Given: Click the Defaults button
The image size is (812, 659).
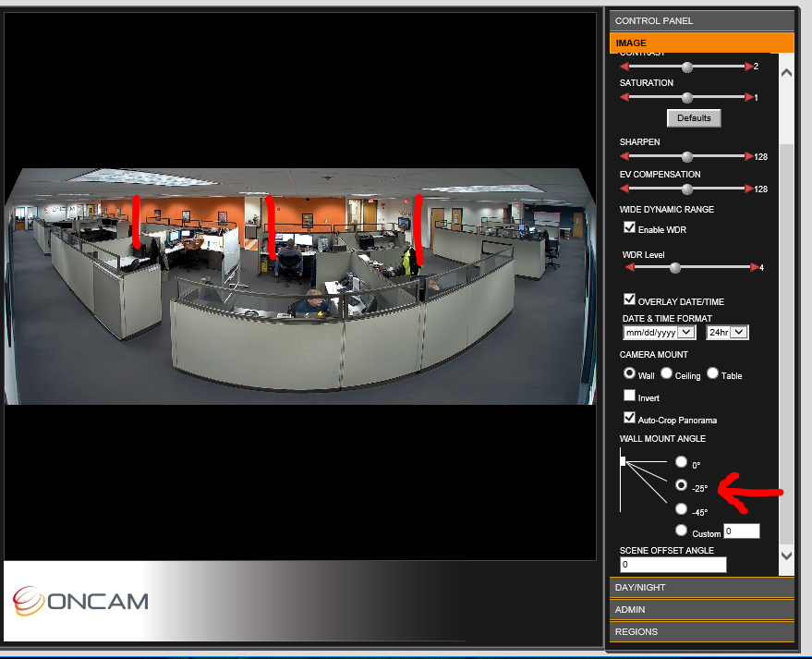Looking at the screenshot, I should (x=694, y=118).
